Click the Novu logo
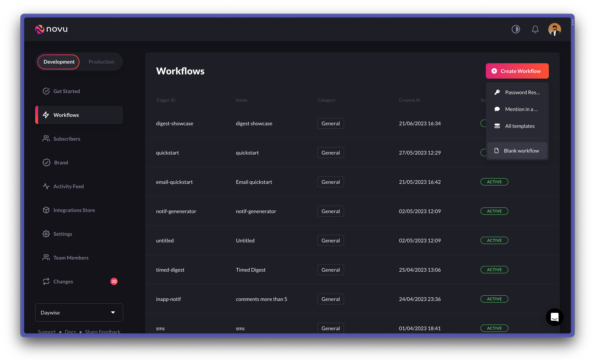 click(x=51, y=29)
